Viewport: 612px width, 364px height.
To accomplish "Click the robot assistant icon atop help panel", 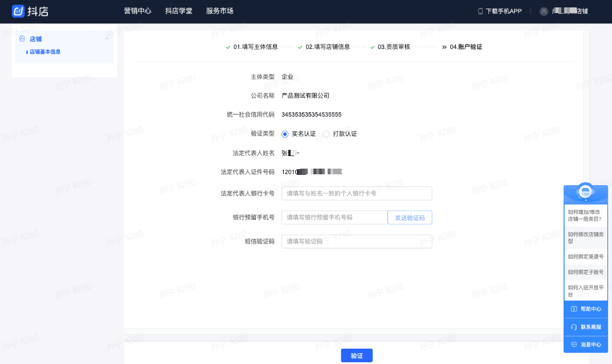I will pos(585,192).
